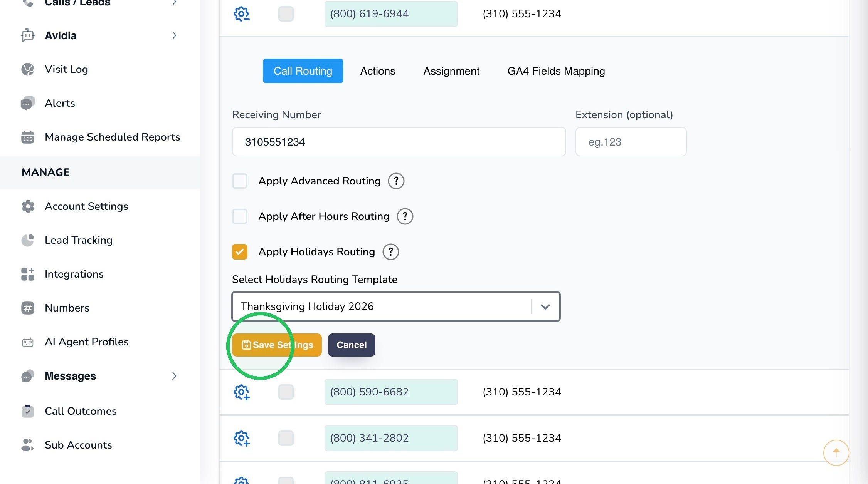Click the scroll-to-top arrow button
The width and height of the screenshot is (868, 484).
[x=836, y=452]
